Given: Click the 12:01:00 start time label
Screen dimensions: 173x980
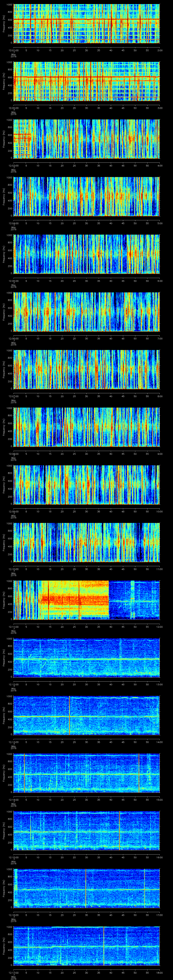Looking at the screenshot, I should point(14,50).
